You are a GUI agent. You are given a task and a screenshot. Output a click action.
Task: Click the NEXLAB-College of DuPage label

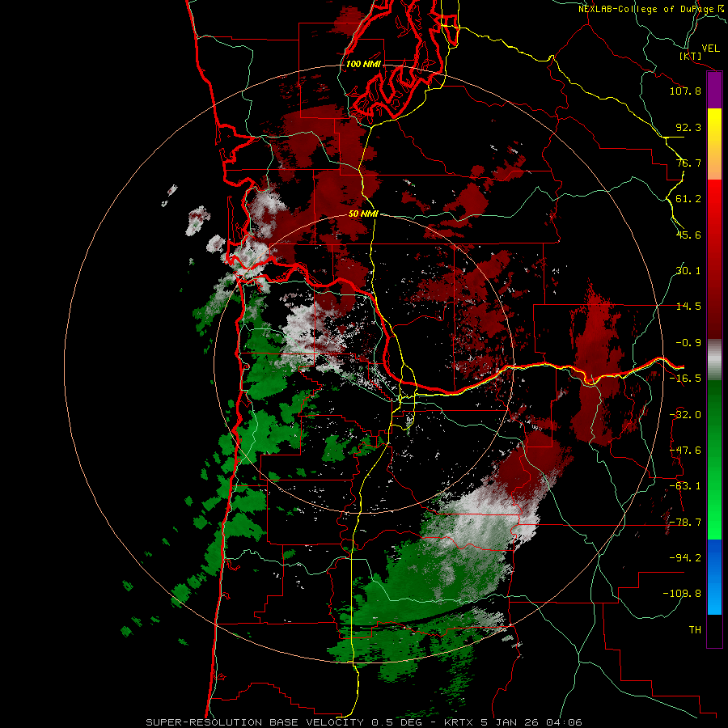[649, 9]
